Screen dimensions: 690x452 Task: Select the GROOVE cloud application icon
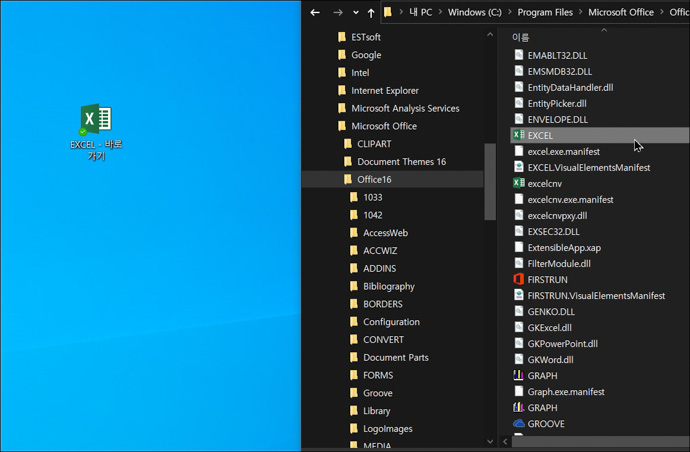pos(519,423)
